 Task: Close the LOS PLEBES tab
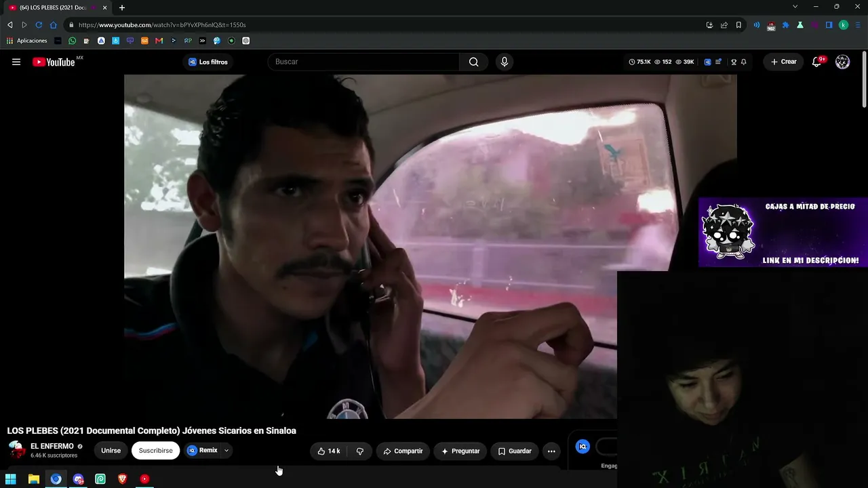coord(104,7)
